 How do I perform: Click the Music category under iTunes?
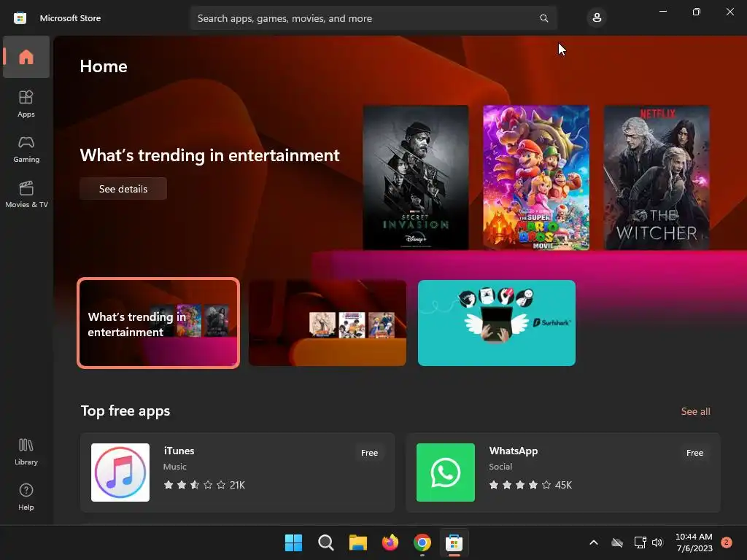tap(175, 467)
